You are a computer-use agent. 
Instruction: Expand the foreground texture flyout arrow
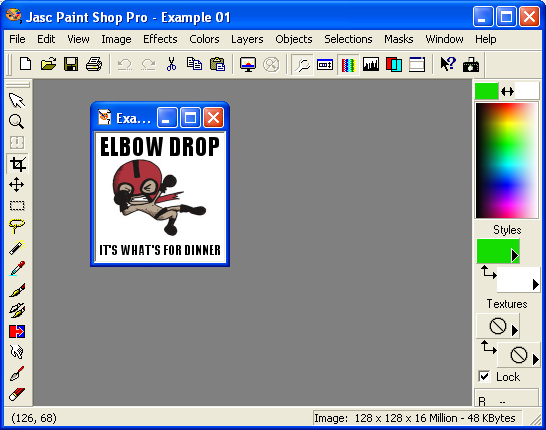pyautogui.click(x=515, y=330)
